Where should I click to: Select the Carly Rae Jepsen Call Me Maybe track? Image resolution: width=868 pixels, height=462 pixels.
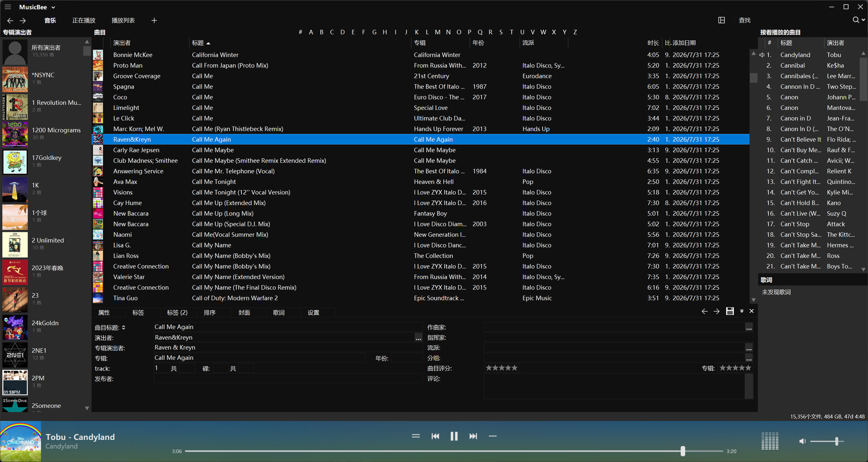click(x=420, y=150)
